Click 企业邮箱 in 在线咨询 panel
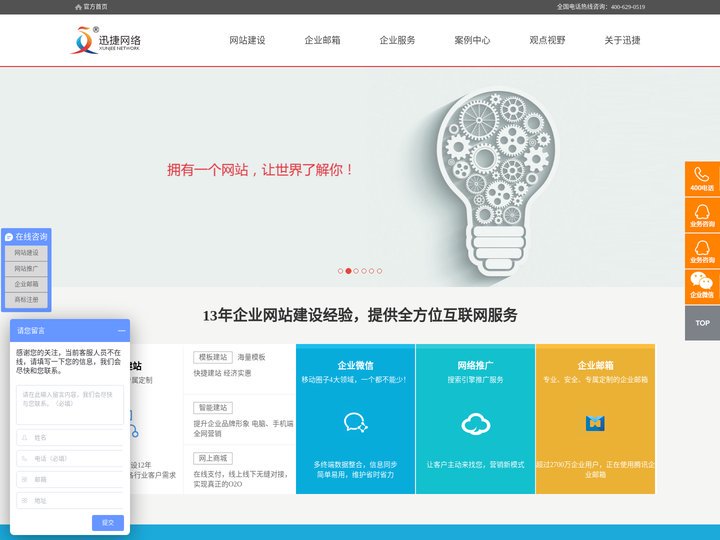The image size is (720, 540). coord(26,284)
